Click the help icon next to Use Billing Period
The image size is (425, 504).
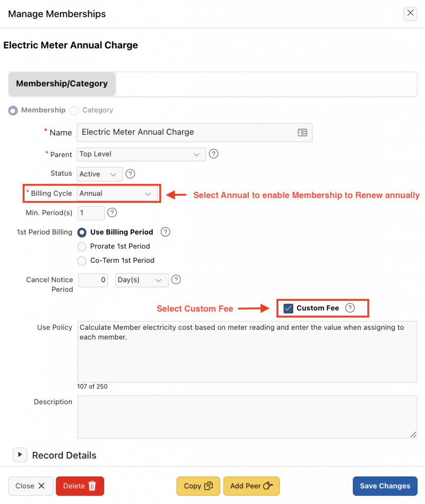(x=166, y=232)
